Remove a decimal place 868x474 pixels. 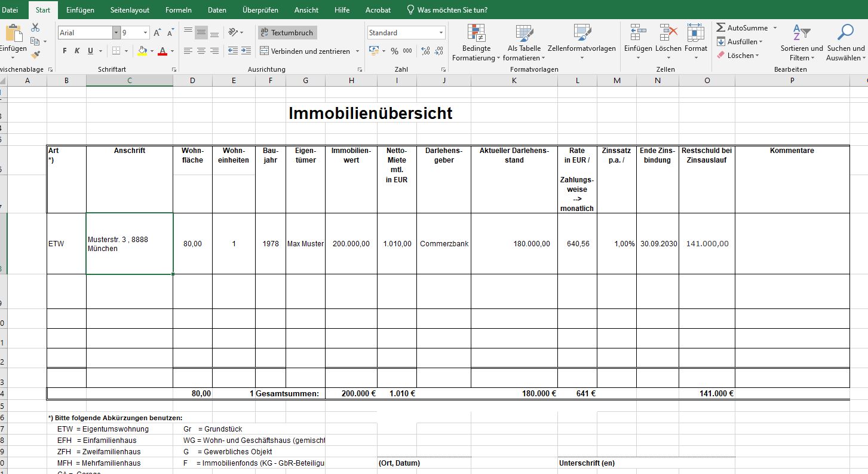(439, 51)
